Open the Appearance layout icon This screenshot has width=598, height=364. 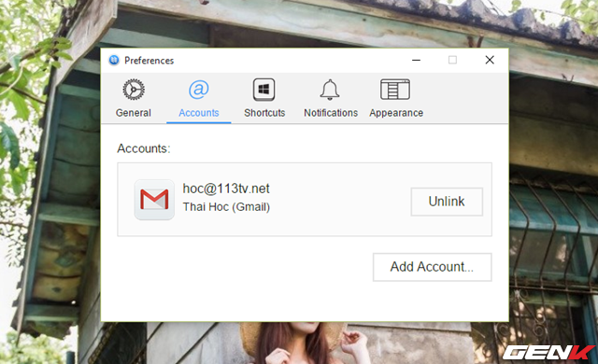[395, 89]
